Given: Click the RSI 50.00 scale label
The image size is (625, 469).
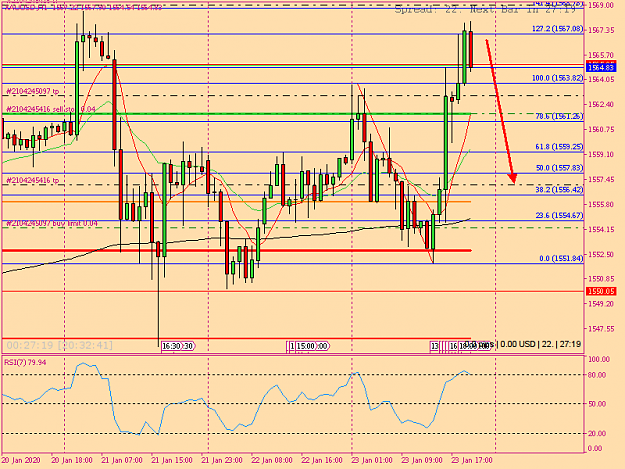Looking at the screenshot, I should (x=597, y=404).
